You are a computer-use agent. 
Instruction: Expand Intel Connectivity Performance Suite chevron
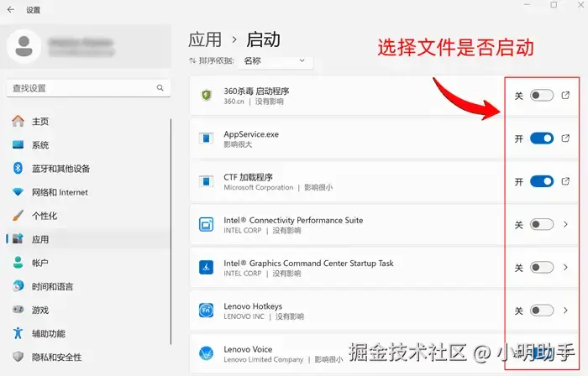coord(565,224)
